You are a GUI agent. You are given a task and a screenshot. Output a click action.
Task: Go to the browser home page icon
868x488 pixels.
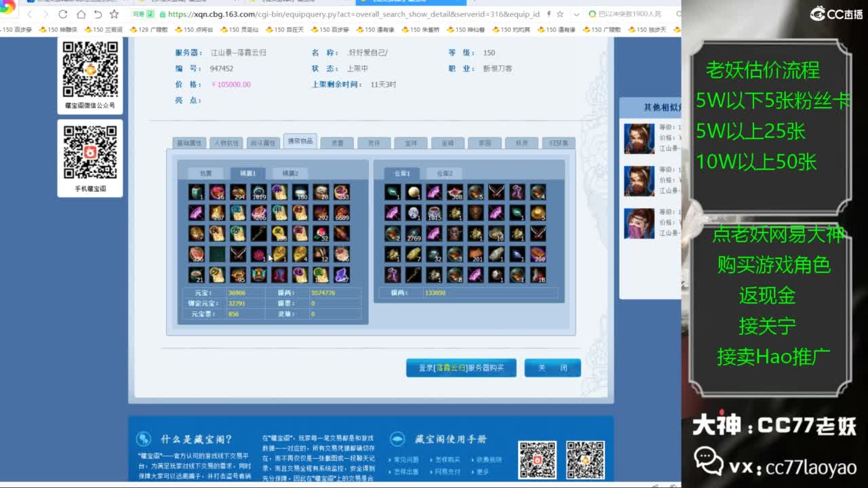81,14
